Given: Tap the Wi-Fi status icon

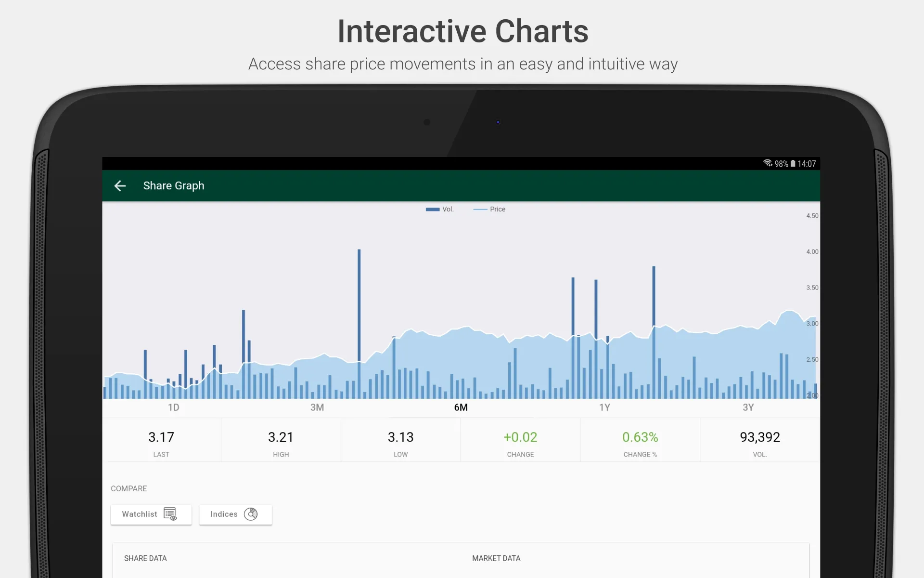Looking at the screenshot, I should (768, 163).
